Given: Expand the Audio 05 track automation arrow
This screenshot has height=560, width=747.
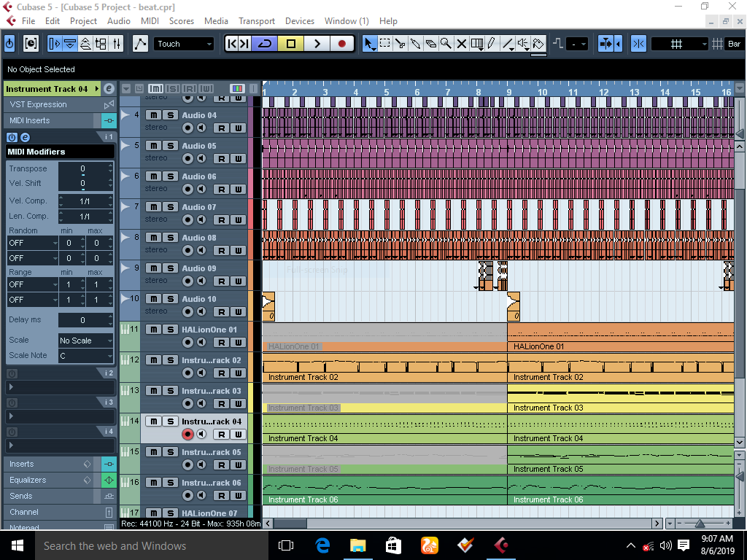Looking at the screenshot, I should click(x=125, y=145).
